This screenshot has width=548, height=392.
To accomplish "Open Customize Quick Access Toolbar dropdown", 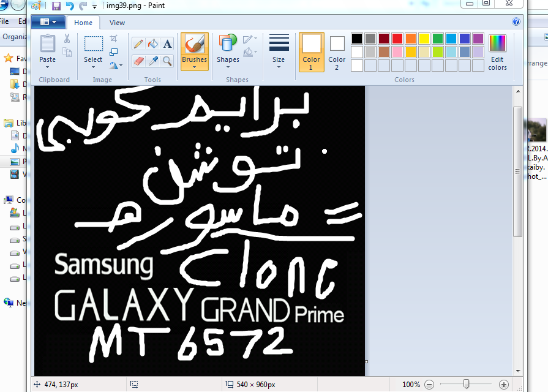I will pyautogui.click(x=94, y=6).
